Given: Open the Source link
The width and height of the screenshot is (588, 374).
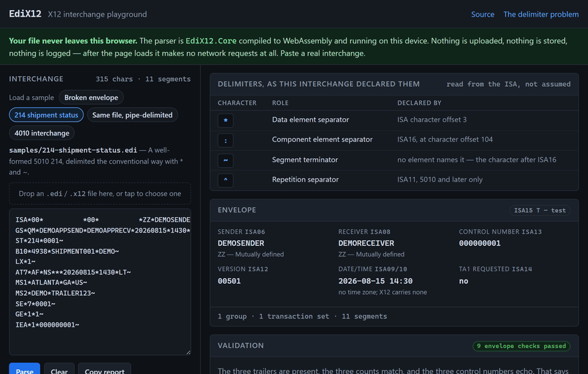Looking at the screenshot, I should pos(482,14).
